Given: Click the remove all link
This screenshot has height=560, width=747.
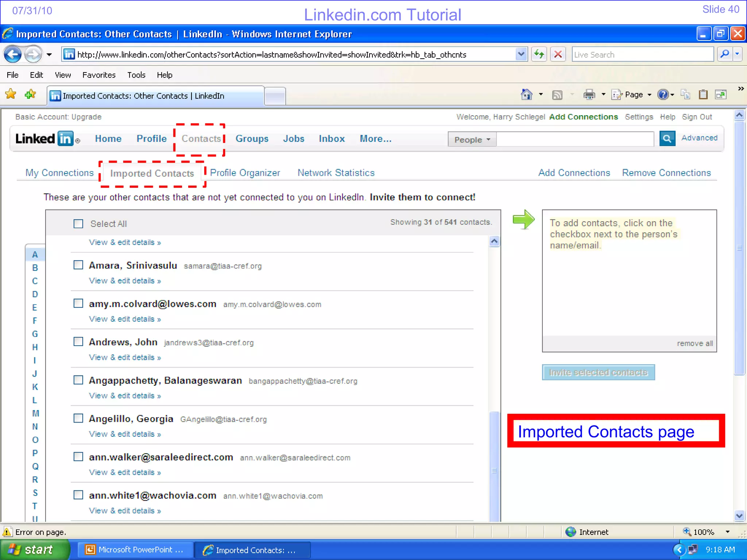Looking at the screenshot, I should click(695, 343).
